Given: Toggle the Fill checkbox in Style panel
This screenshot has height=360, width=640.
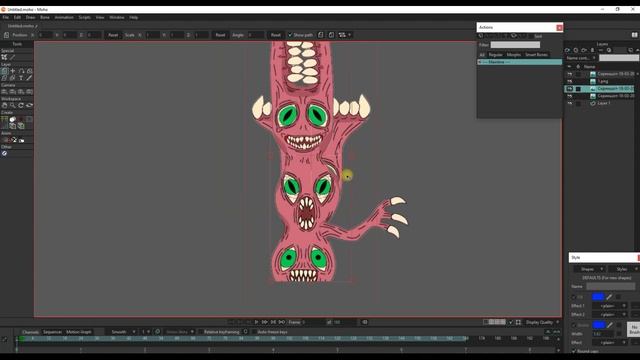Looking at the screenshot, I should [x=574, y=297].
